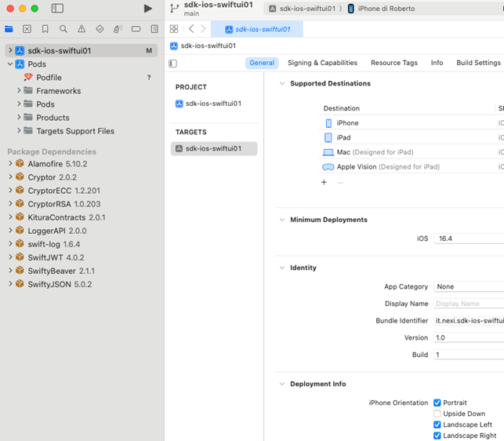
Task: Toggle Portrait iPhone orientation checkbox
Action: (437, 403)
